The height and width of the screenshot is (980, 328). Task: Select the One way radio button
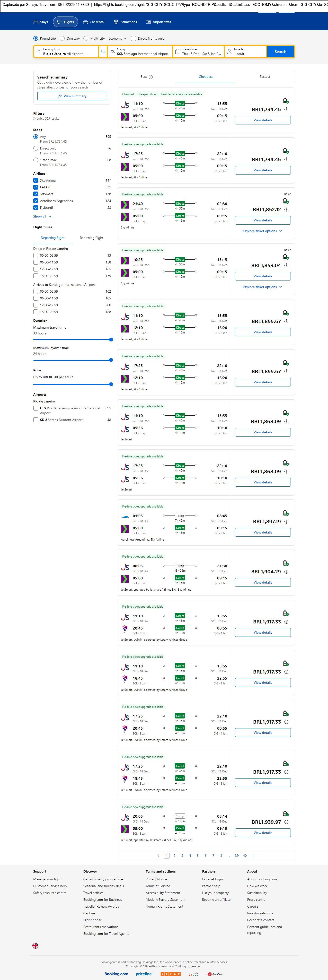[x=62, y=38]
